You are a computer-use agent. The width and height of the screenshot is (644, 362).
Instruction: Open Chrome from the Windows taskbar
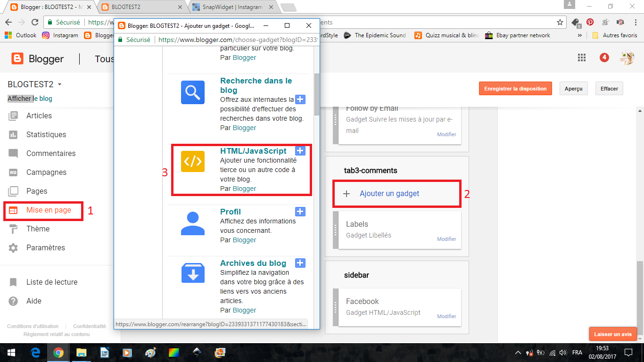(x=58, y=353)
